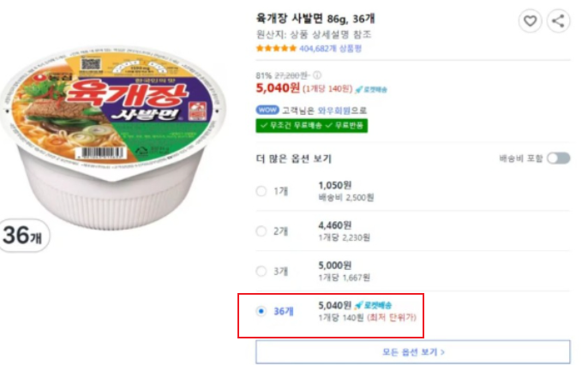Click the 36개 quantity badge under product image

click(x=25, y=236)
